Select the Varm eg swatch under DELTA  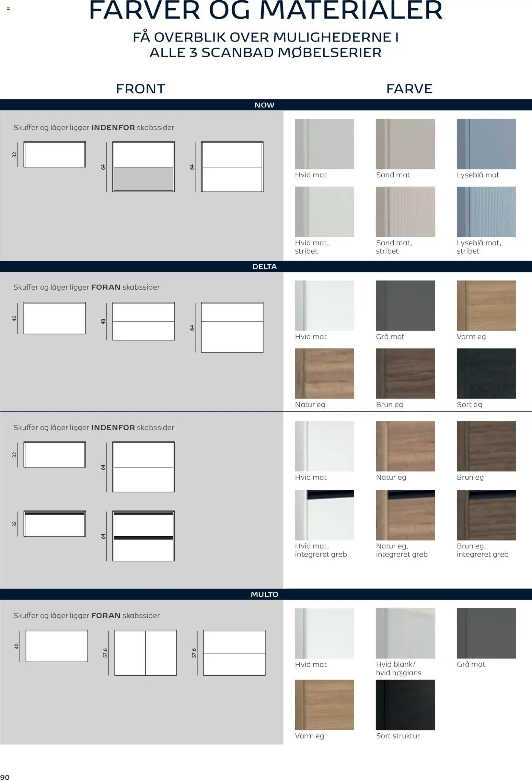point(486,306)
